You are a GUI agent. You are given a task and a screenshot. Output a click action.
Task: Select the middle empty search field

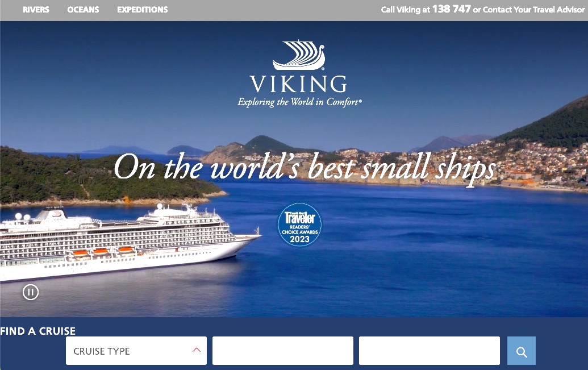(x=283, y=351)
